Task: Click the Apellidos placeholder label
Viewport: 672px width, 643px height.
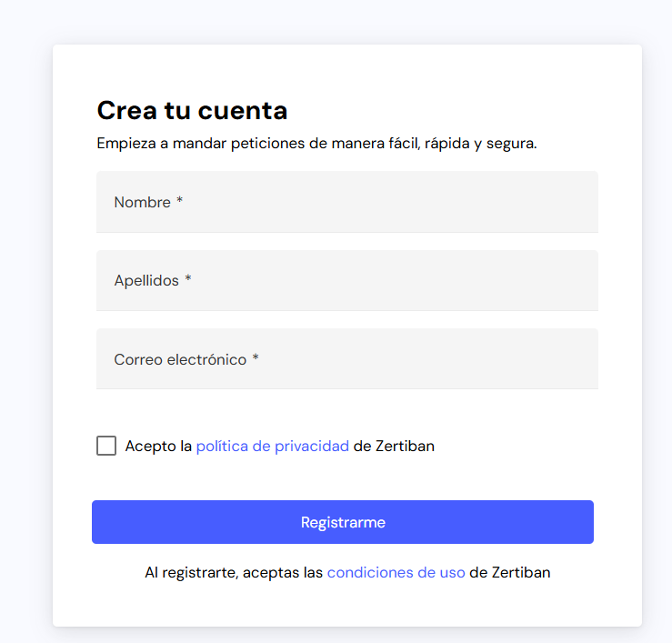Action: tap(146, 280)
